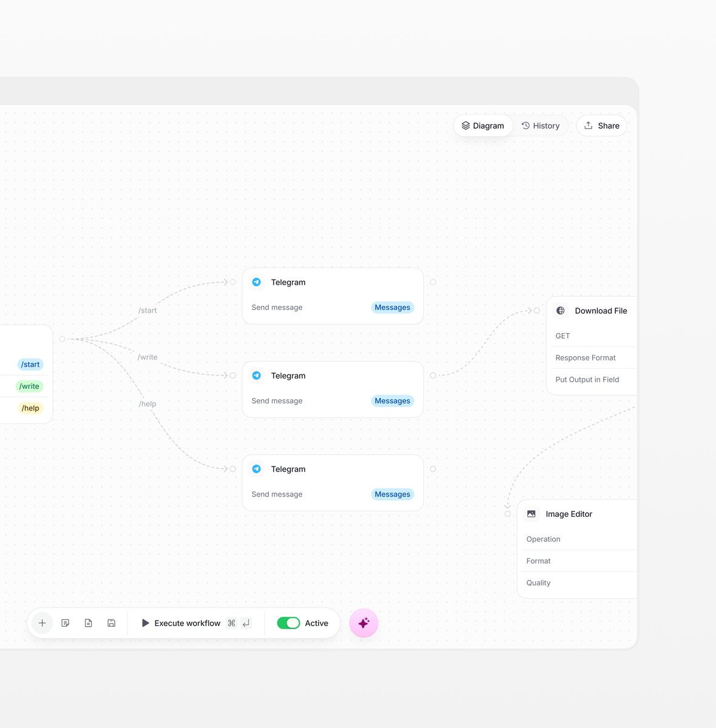Click the plus icon to add a node
Screen dimensions: 716x728
click(42, 623)
